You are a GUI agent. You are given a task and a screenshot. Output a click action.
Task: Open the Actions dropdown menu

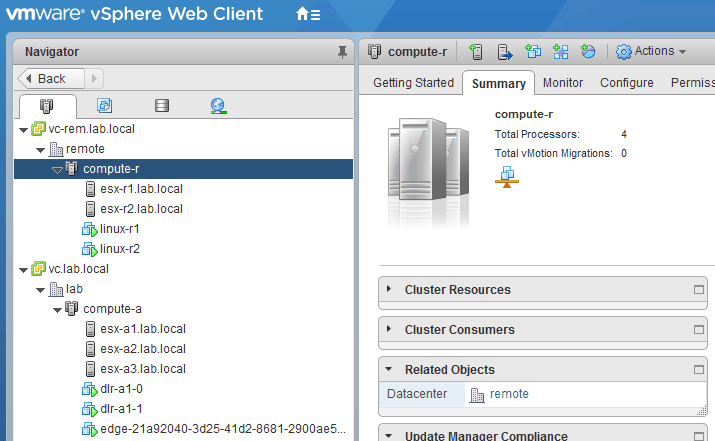(x=651, y=52)
